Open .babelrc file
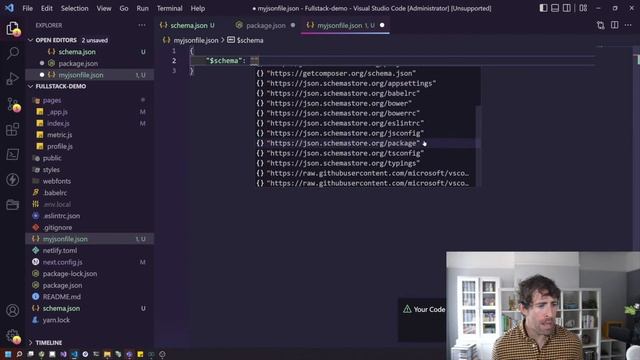The image size is (640, 360). [89, 193]
